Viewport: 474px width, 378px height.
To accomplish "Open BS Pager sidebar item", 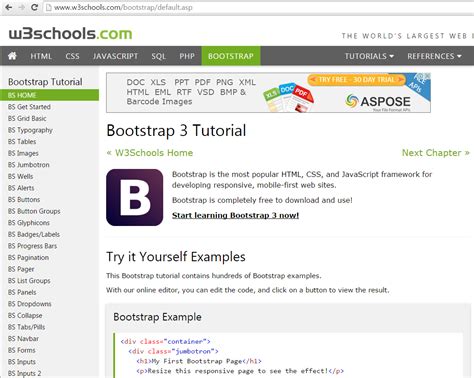I will pos(21,269).
